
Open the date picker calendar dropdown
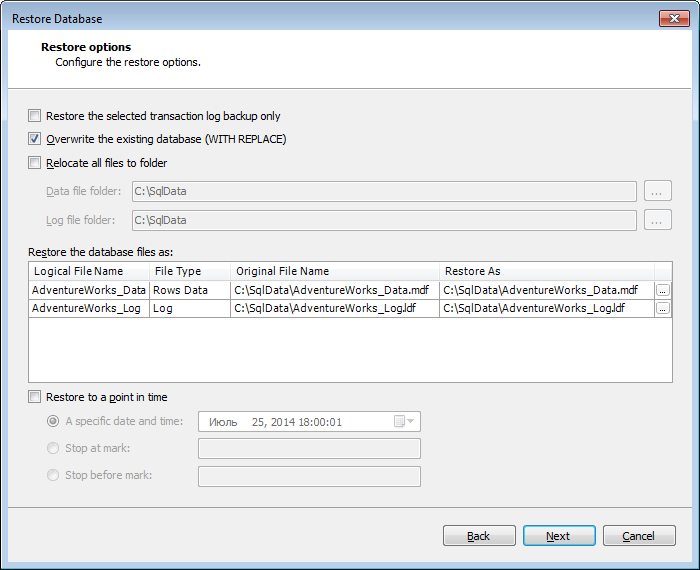404,421
